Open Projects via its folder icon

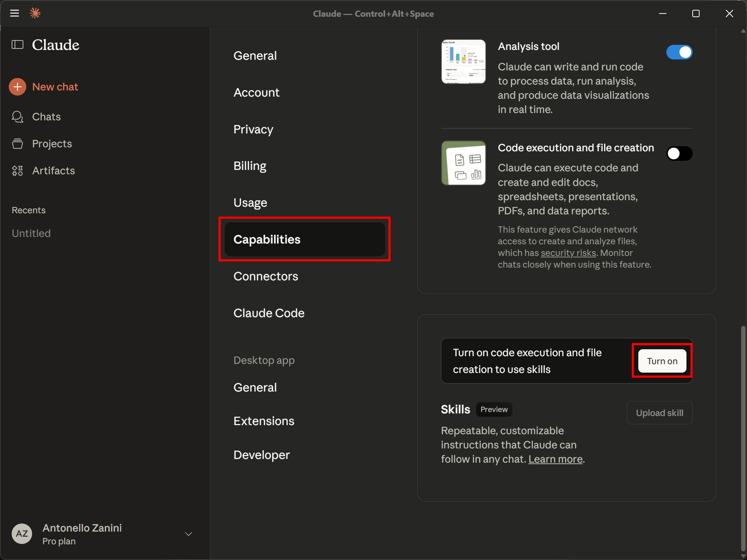point(17,144)
